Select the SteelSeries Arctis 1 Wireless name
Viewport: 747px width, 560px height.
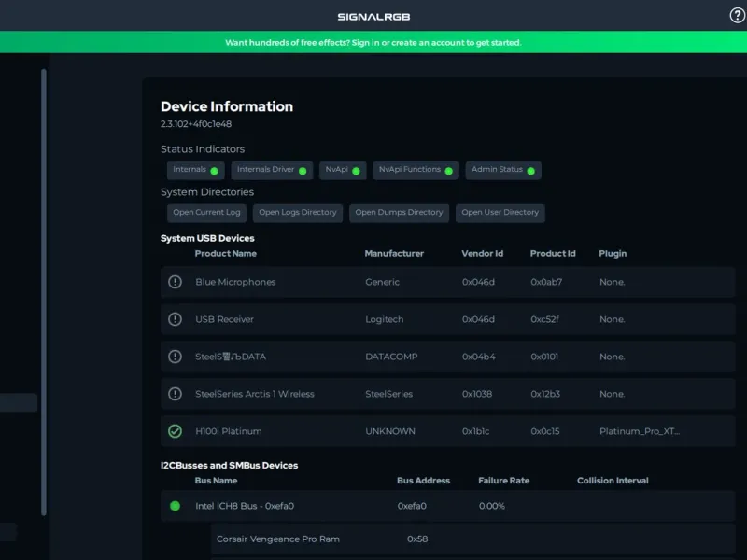[x=255, y=394]
